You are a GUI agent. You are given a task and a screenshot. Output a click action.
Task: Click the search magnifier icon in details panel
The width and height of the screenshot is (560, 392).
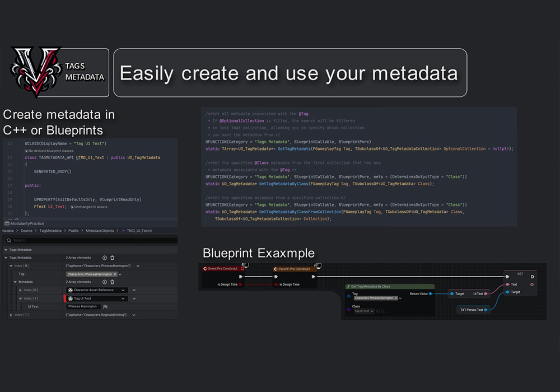tap(8, 240)
